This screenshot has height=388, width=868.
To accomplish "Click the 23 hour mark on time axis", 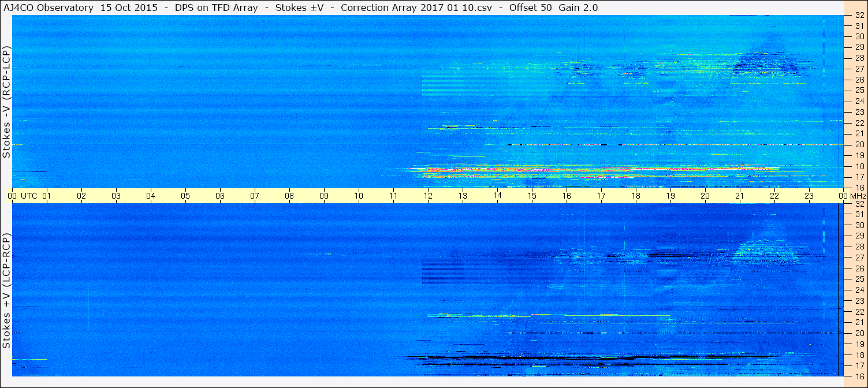I will tap(809, 196).
